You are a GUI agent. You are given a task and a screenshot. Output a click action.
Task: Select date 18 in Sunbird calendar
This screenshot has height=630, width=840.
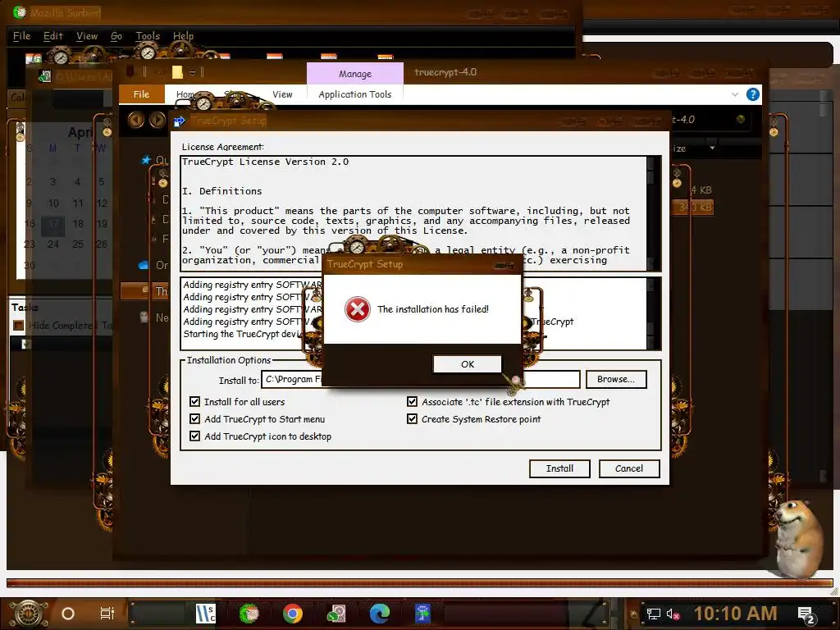(x=78, y=223)
